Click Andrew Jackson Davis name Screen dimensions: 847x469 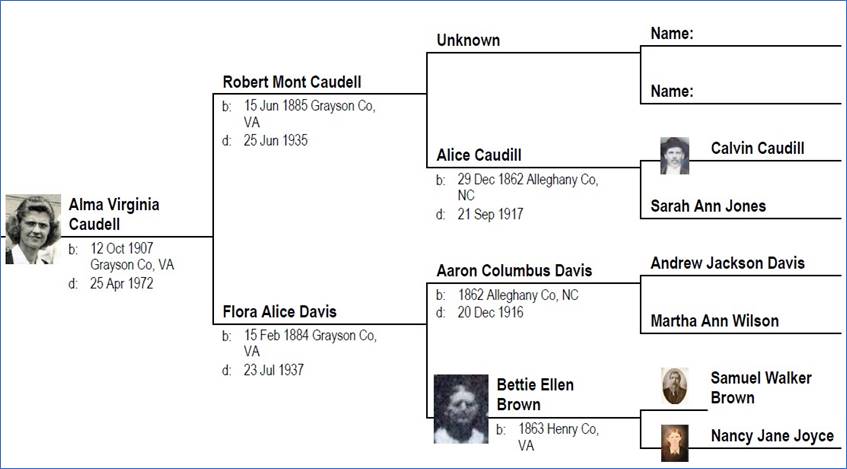click(x=728, y=263)
